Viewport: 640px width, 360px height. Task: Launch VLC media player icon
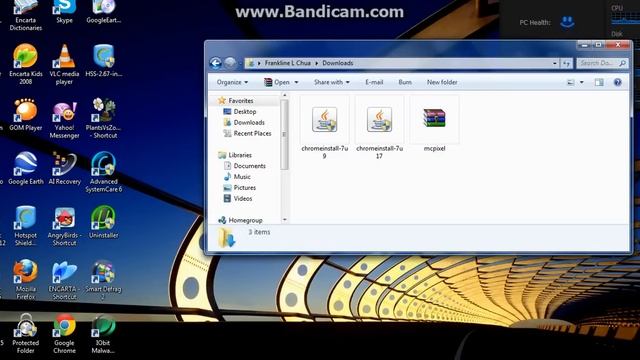click(64, 64)
